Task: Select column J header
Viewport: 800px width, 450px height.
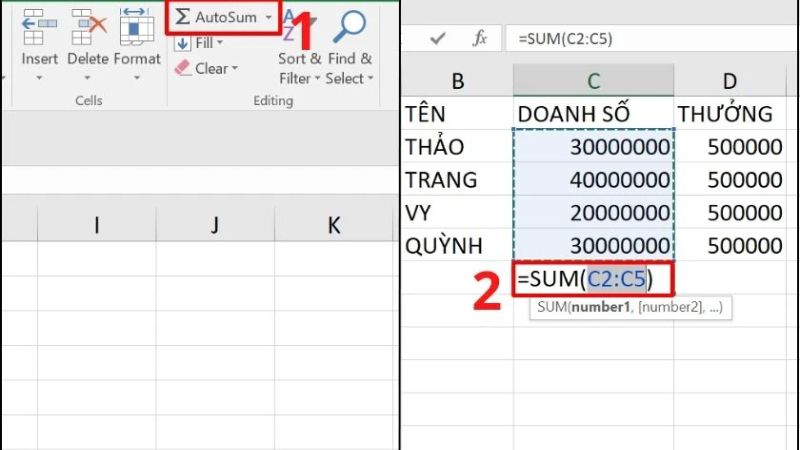Action: (215, 224)
